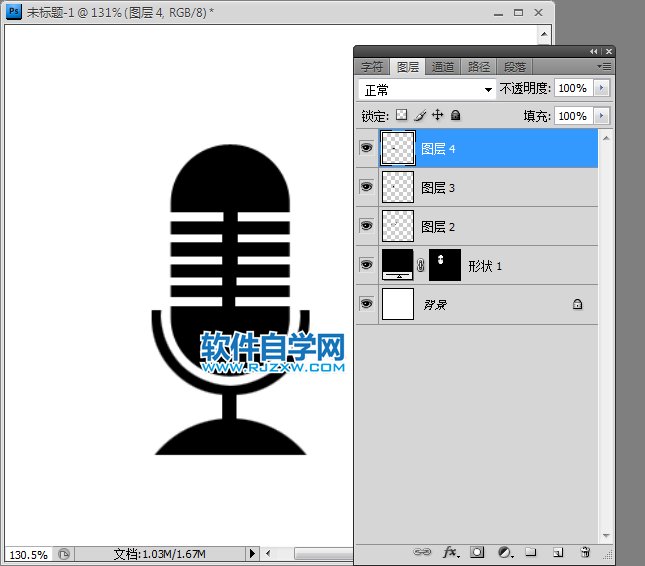This screenshot has height=566, width=645.
Task: Click the horizontal scrollbar thumb
Action: (x=323, y=554)
